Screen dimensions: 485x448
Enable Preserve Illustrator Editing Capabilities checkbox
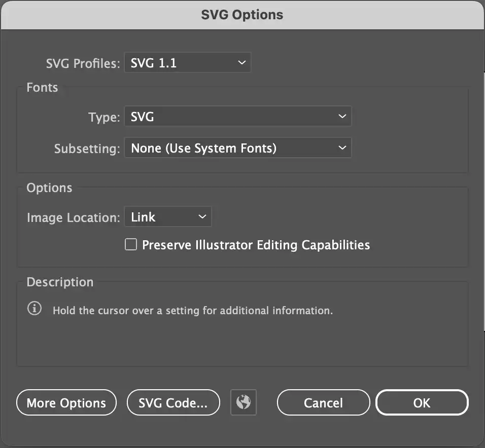pos(131,245)
